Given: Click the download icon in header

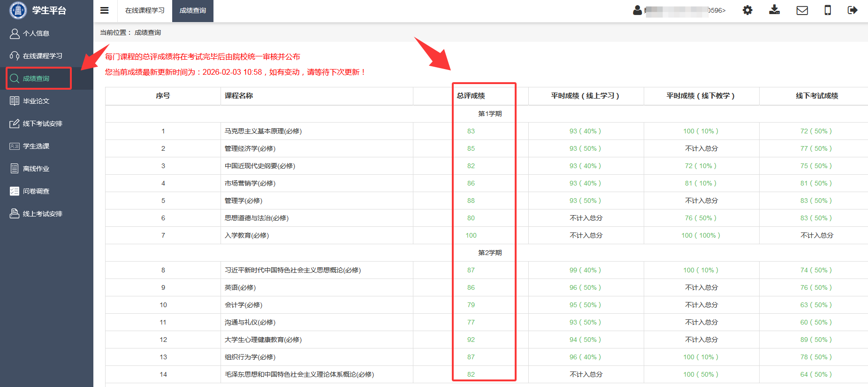Looking at the screenshot, I should point(774,10).
